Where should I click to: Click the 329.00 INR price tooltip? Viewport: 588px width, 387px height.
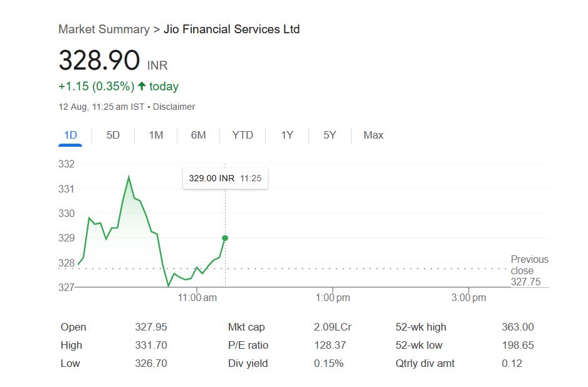pyautogui.click(x=224, y=178)
